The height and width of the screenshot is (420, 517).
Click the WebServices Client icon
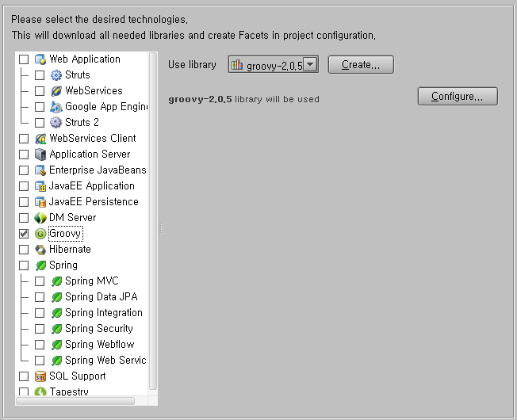coord(40,139)
